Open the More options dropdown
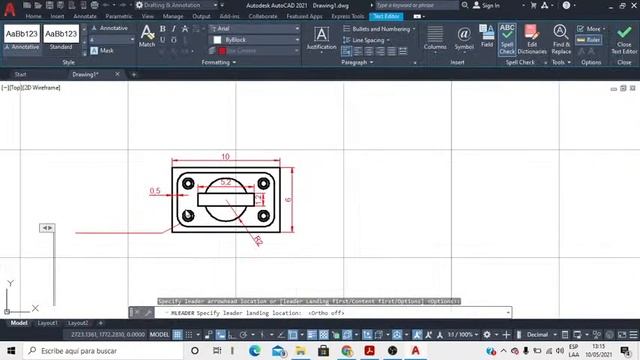Image resolution: width=640 pixels, height=360 pixels. pyautogui.click(x=591, y=29)
